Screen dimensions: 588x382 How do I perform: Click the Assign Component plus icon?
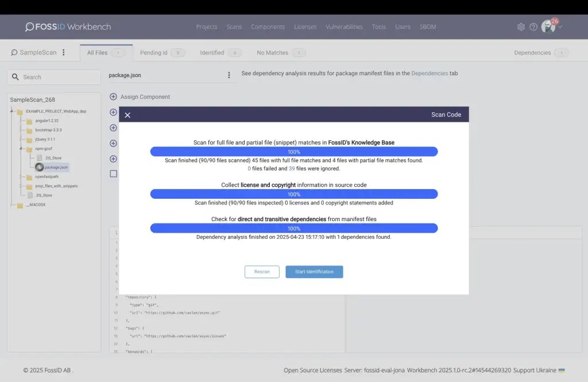[x=113, y=97]
